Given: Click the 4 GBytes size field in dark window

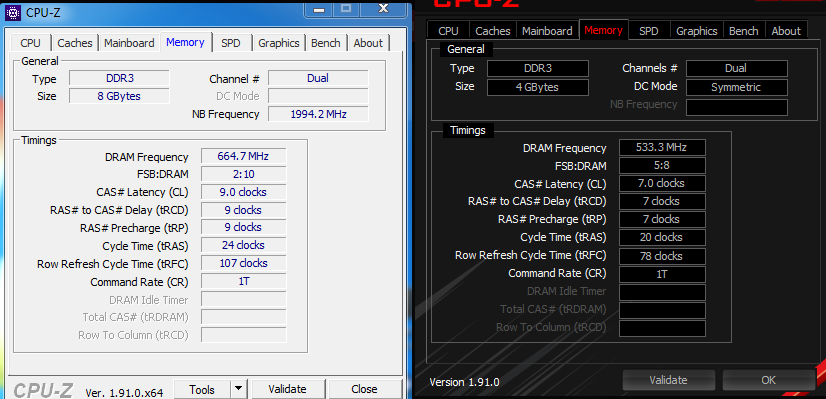Looking at the screenshot, I should pyautogui.click(x=538, y=87).
